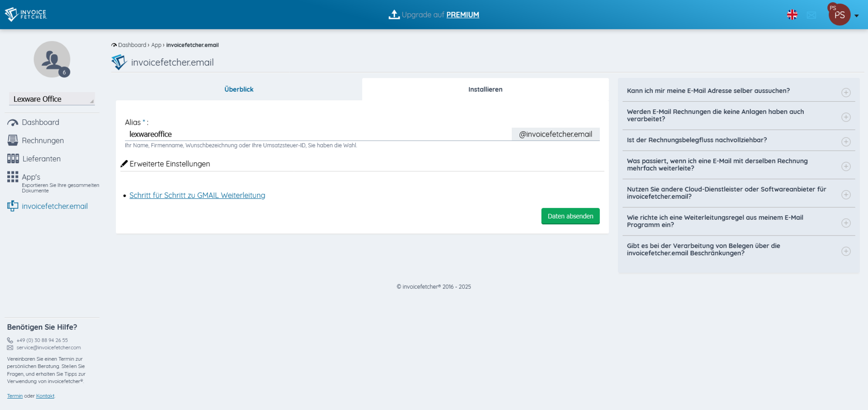Select the Installieren tab
868x410 pixels.
[x=485, y=90]
